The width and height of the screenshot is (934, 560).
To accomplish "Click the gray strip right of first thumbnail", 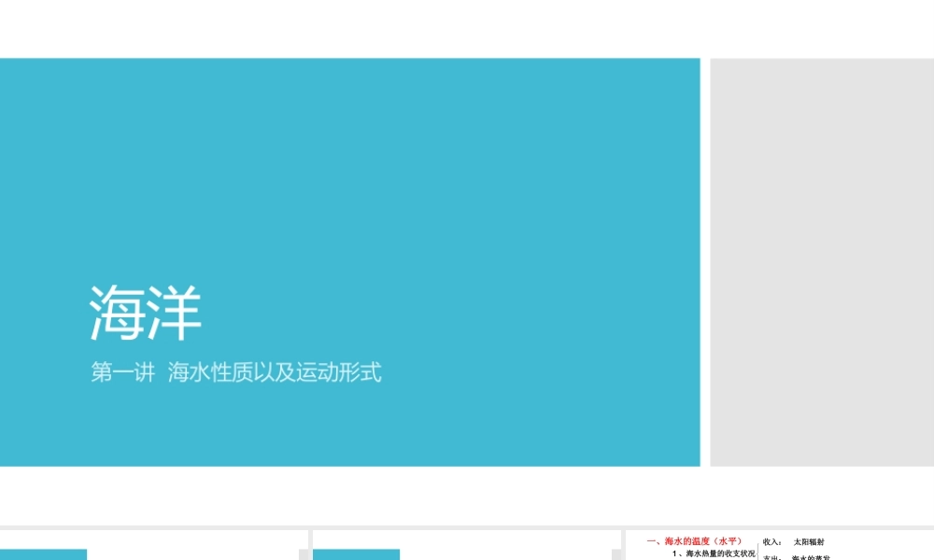I will [x=304, y=554].
